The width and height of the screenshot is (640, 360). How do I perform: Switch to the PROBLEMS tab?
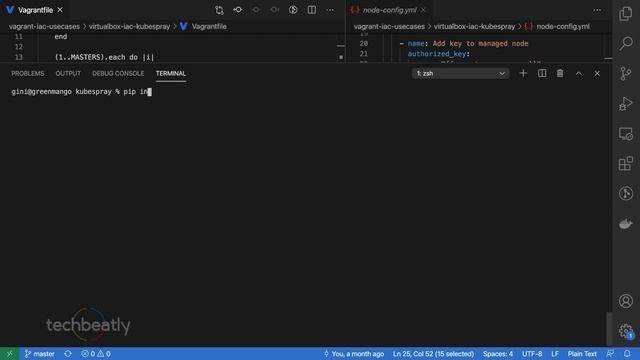coord(28,73)
